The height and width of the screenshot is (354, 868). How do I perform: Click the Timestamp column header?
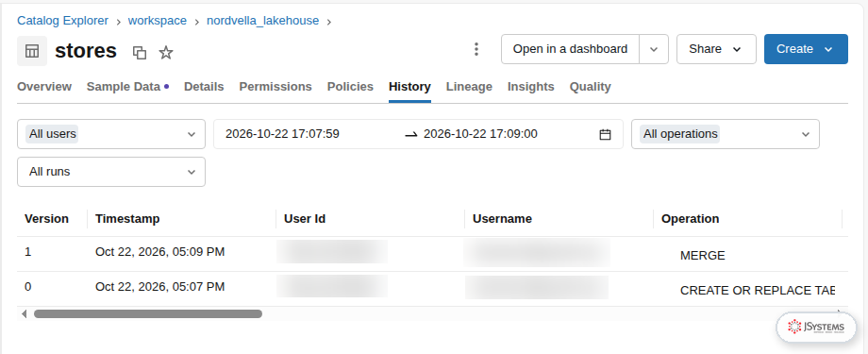coord(127,219)
